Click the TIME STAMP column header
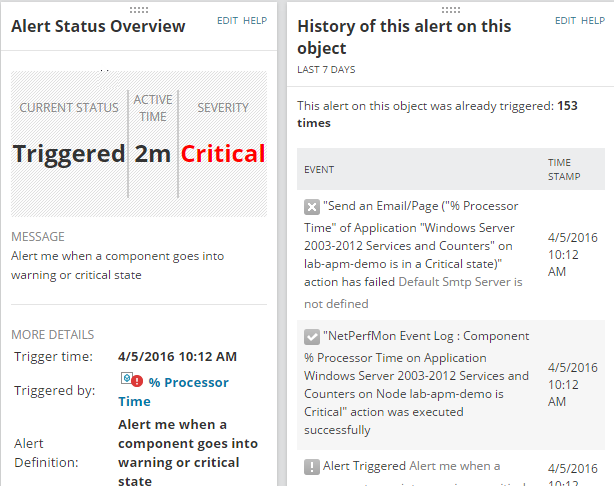The width and height of the screenshot is (614, 486). pos(559,168)
